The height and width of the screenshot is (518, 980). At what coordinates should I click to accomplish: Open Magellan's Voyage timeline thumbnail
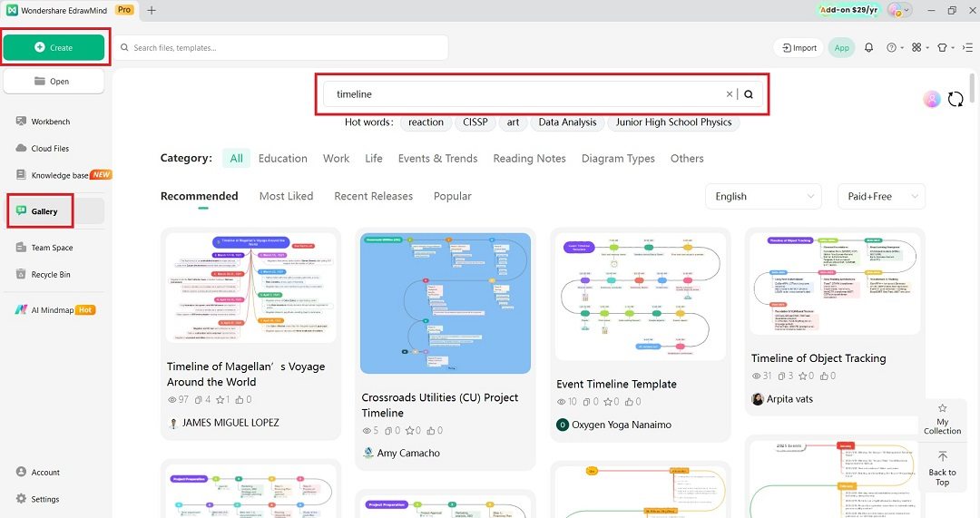point(251,288)
